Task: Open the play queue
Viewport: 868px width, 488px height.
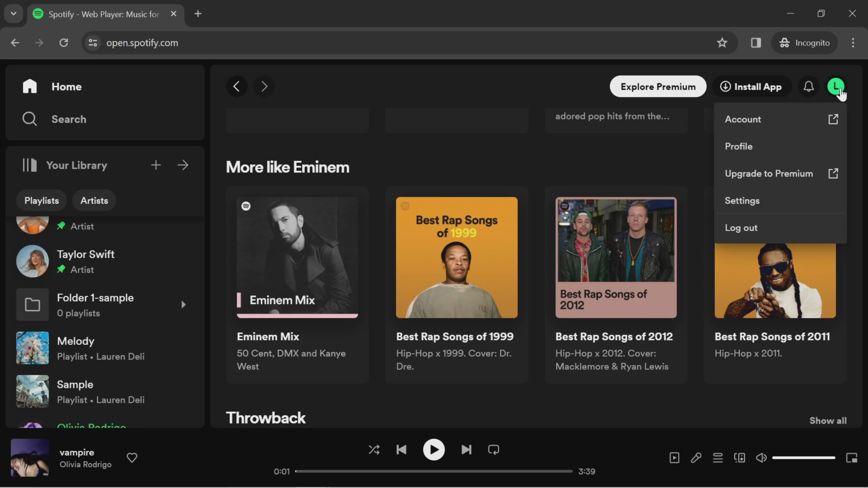Action: 718,458
